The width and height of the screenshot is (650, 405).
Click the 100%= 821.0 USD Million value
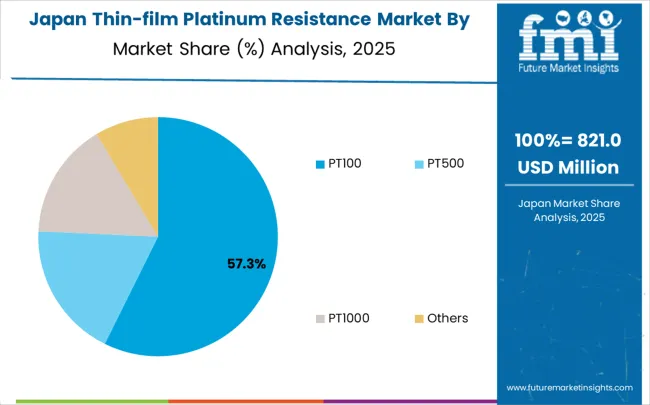569,152
